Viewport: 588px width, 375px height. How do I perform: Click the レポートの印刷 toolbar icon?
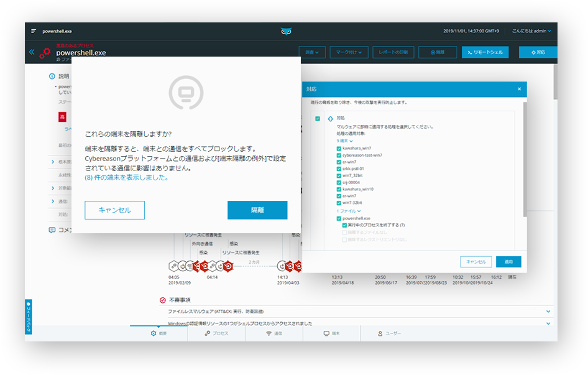pos(393,52)
